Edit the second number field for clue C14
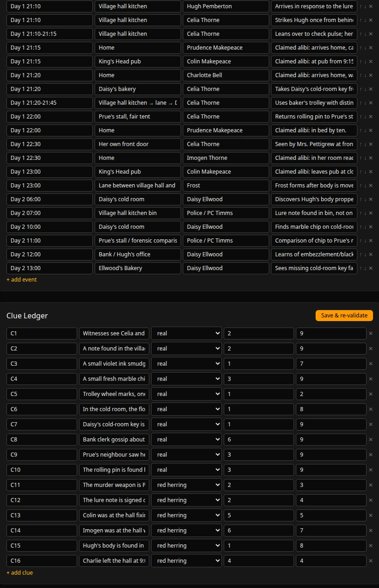The image size is (379, 588). [x=331, y=531]
